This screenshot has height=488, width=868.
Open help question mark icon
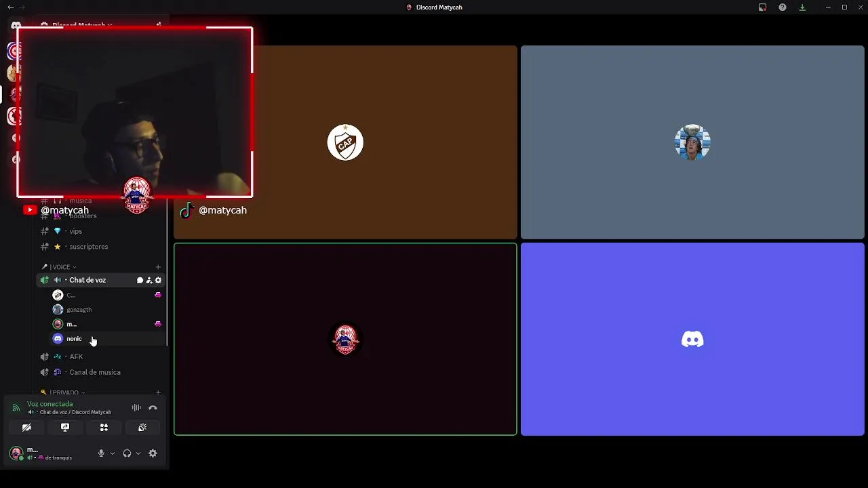click(x=783, y=7)
